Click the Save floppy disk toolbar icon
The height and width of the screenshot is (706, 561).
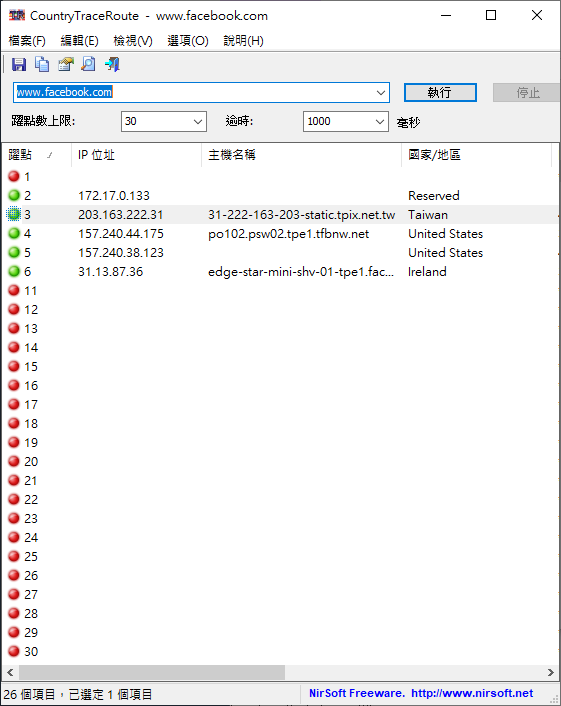19,64
